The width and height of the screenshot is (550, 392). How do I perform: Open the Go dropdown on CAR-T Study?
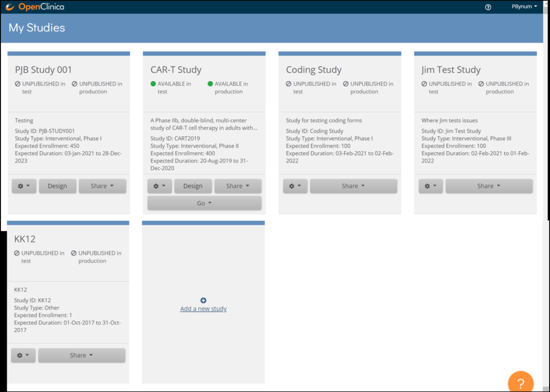click(x=204, y=203)
